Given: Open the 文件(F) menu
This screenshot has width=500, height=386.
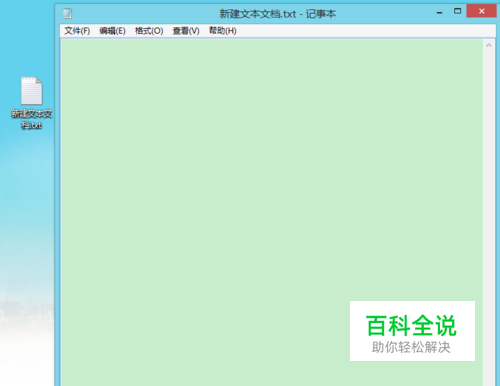Looking at the screenshot, I should click(x=77, y=31).
